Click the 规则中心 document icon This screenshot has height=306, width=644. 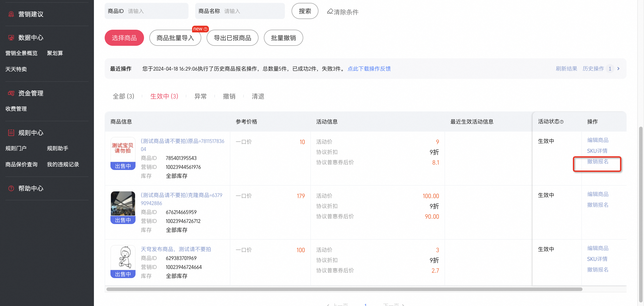[x=11, y=133]
